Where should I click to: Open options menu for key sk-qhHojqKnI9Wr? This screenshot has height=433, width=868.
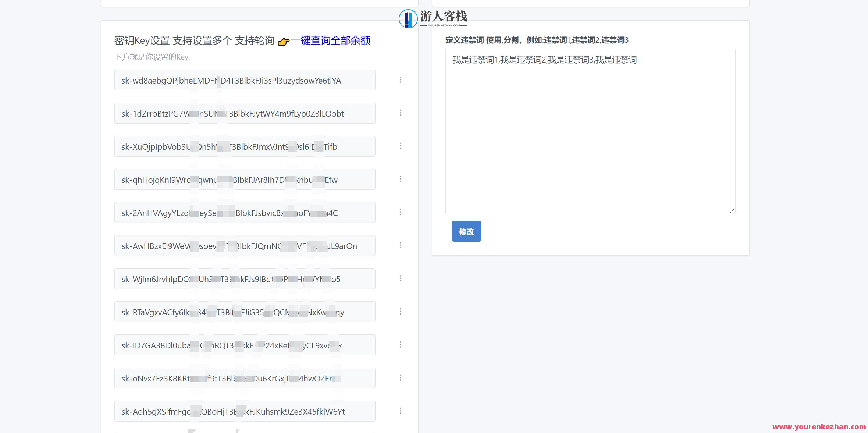click(401, 179)
